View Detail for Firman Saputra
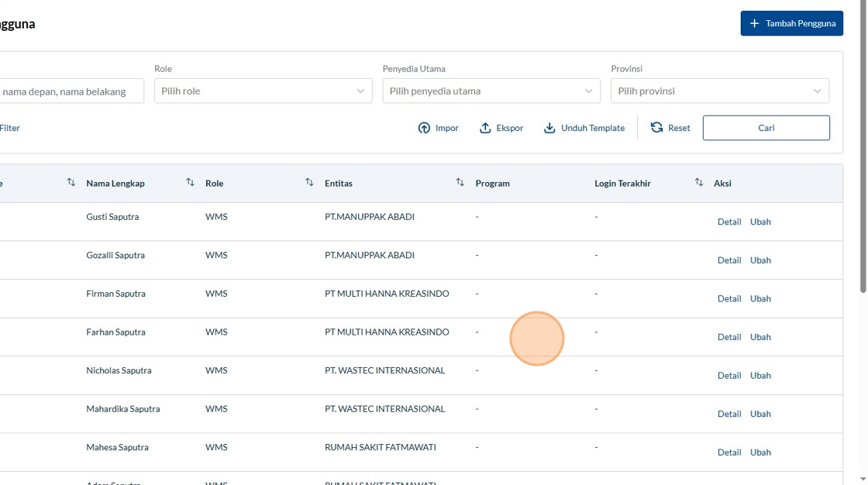The width and height of the screenshot is (868, 485). [728, 298]
